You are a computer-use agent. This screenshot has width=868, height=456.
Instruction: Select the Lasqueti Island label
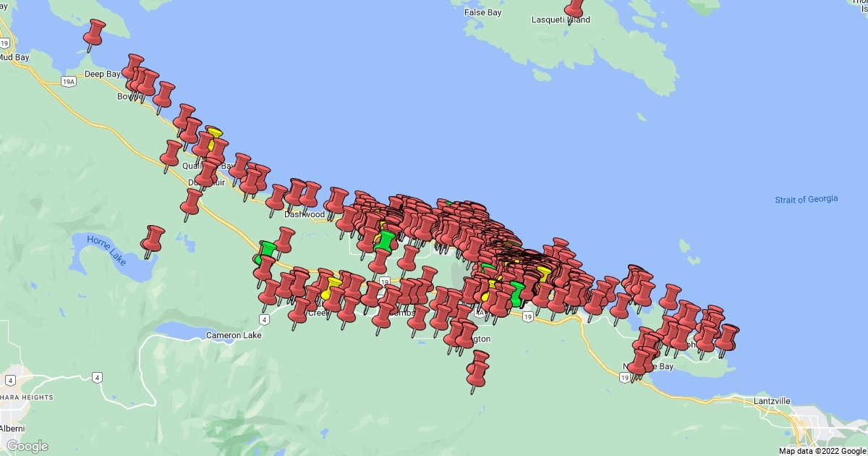tap(561, 20)
